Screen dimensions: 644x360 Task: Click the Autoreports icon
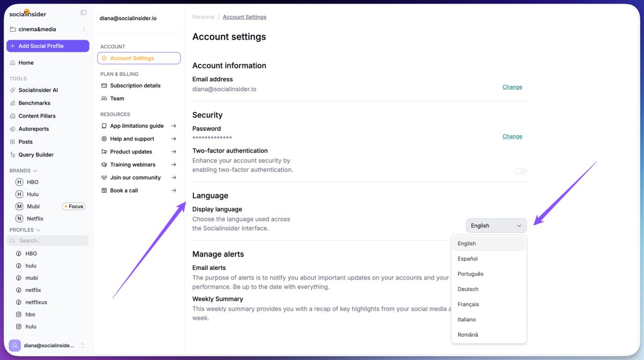click(13, 129)
